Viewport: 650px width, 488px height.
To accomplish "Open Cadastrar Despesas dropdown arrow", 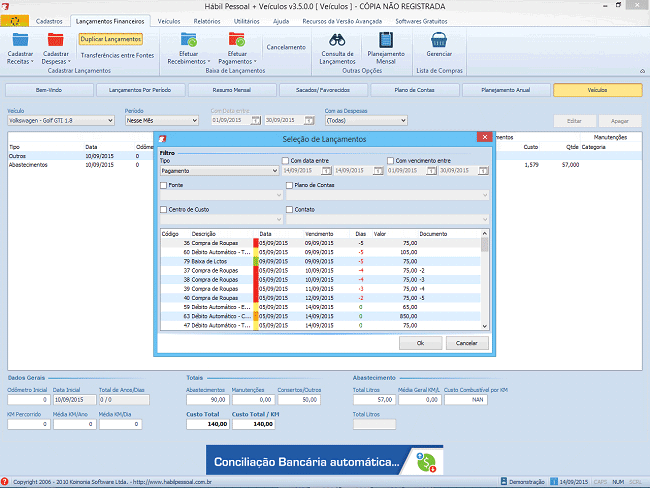I will click(x=69, y=62).
